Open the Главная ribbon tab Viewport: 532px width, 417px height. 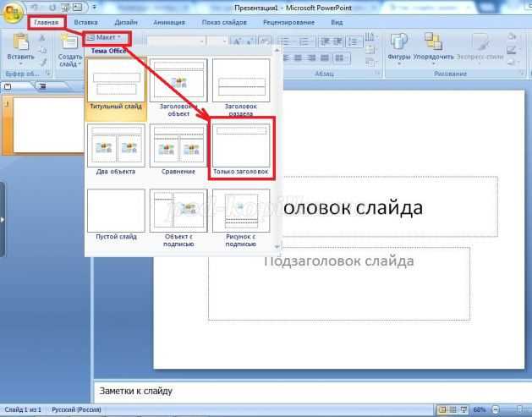pos(47,23)
